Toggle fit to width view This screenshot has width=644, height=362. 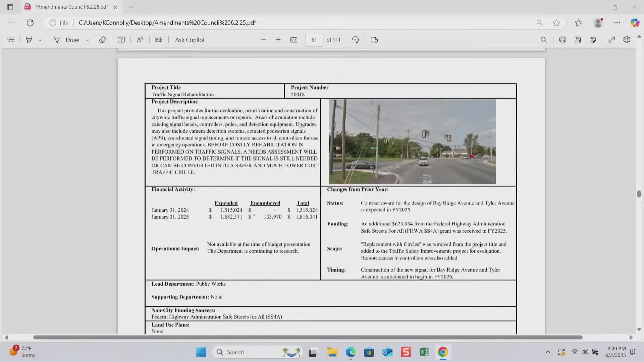[294, 40]
